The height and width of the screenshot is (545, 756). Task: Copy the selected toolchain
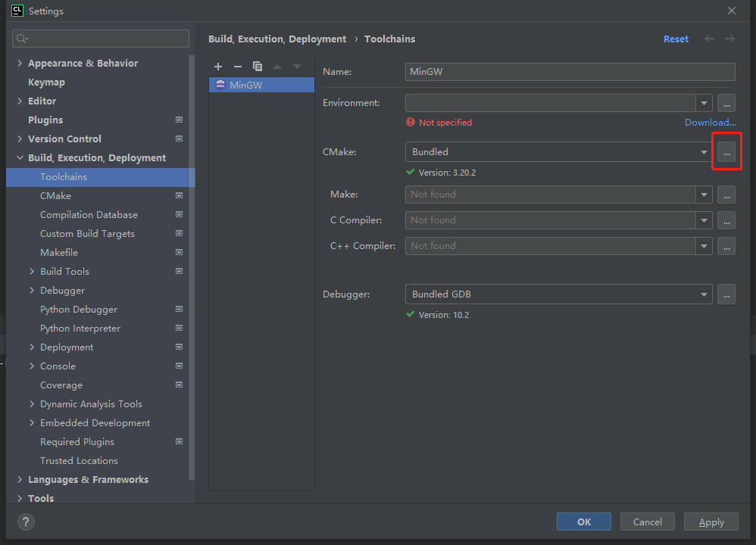point(258,67)
